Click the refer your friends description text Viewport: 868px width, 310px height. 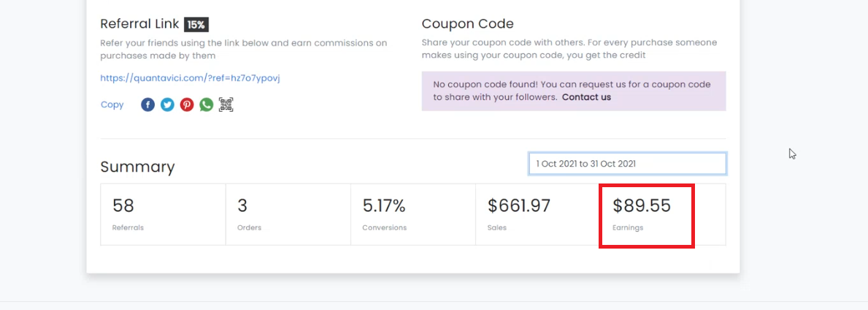click(x=244, y=50)
